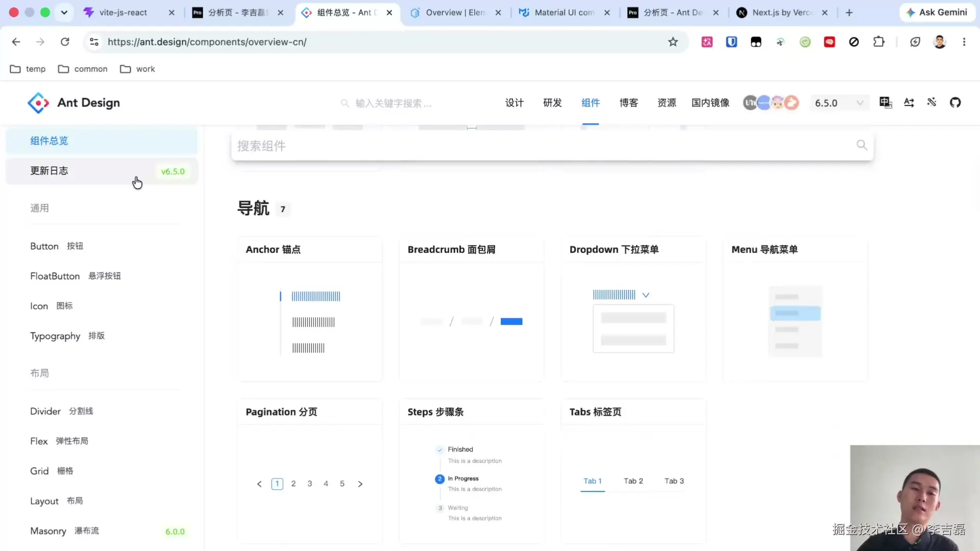Open the 博客 nav menu item
The width and height of the screenshot is (980, 551).
tap(628, 103)
